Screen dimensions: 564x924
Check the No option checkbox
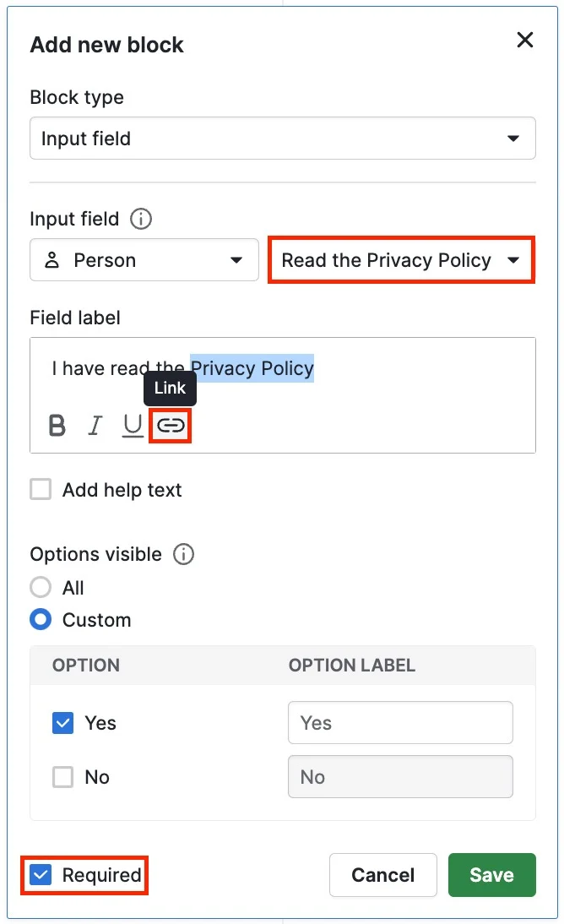63,777
